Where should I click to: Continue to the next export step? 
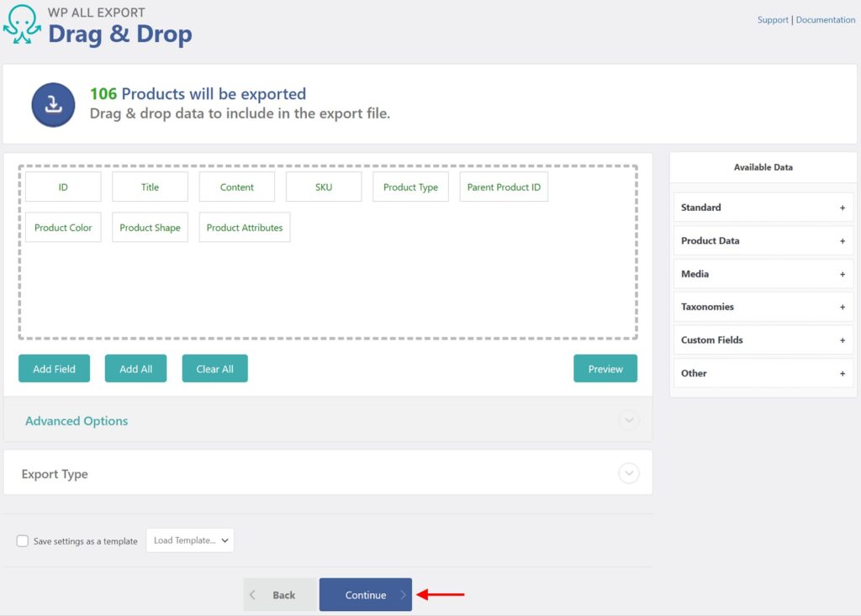coord(366,594)
